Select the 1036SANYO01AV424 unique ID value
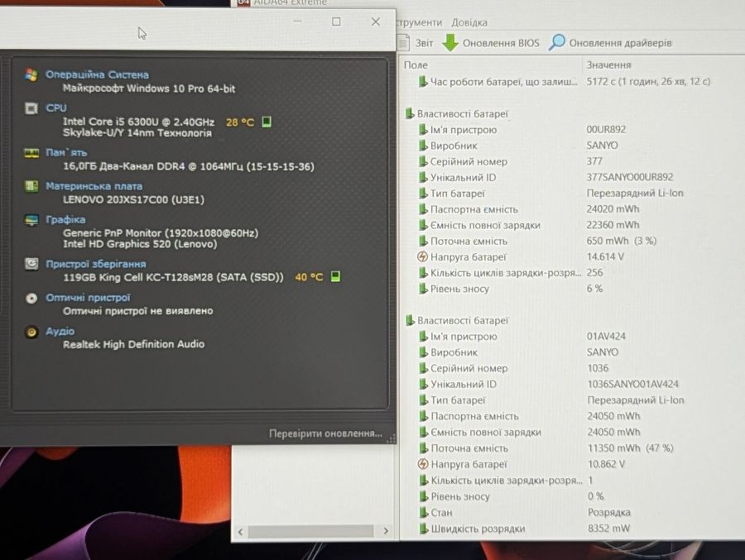This screenshot has height=560, width=745. point(633,385)
